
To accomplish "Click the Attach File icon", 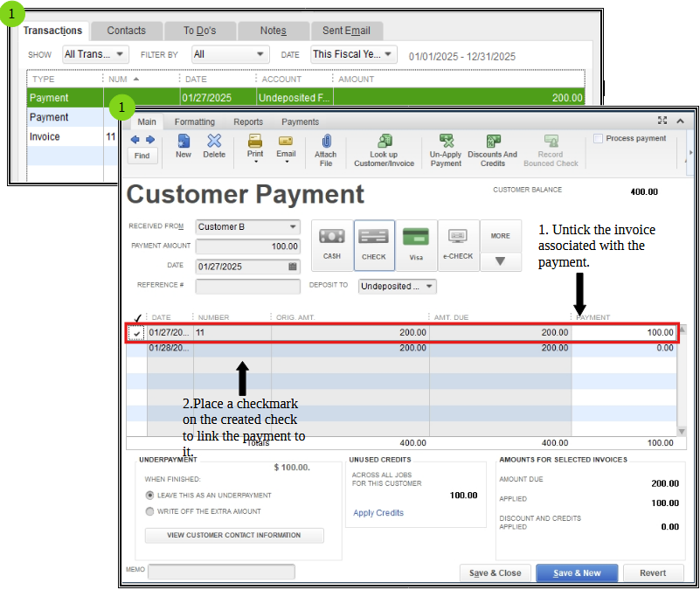I will (x=325, y=149).
